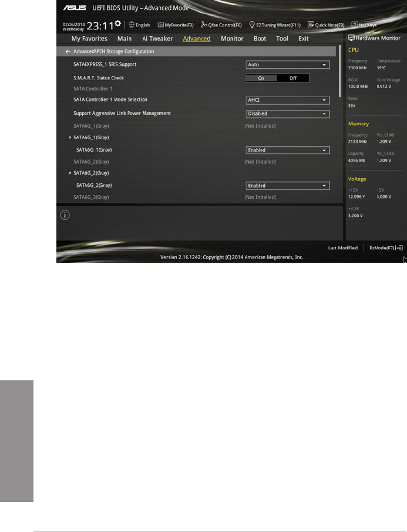Click the Memory heading in Hardware Monitor
The width and height of the screenshot is (407, 532).
tap(358, 124)
